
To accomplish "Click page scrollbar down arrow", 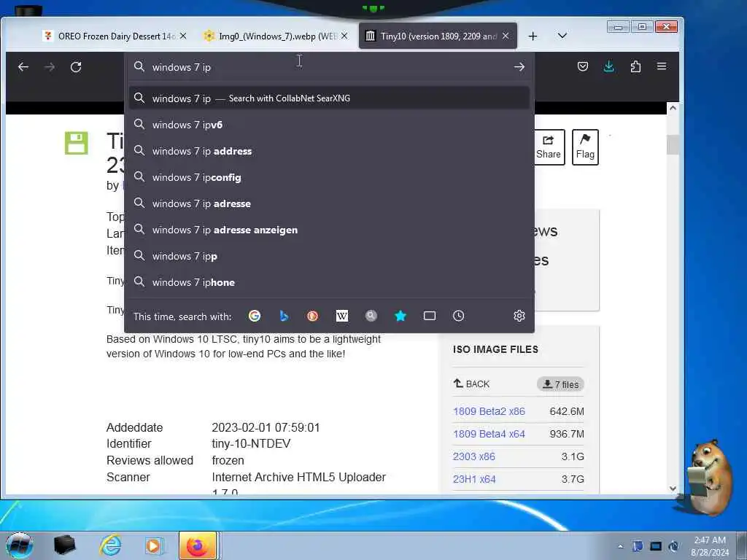I will pyautogui.click(x=673, y=488).
